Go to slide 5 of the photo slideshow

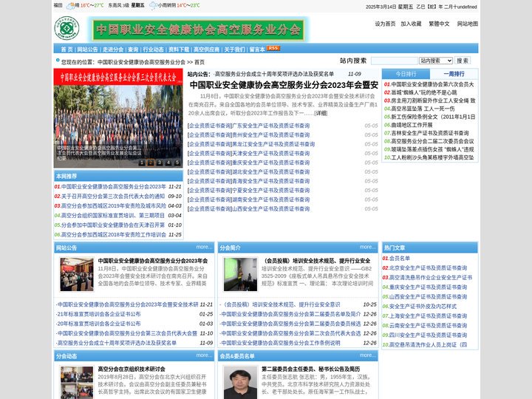pos(177,163)
